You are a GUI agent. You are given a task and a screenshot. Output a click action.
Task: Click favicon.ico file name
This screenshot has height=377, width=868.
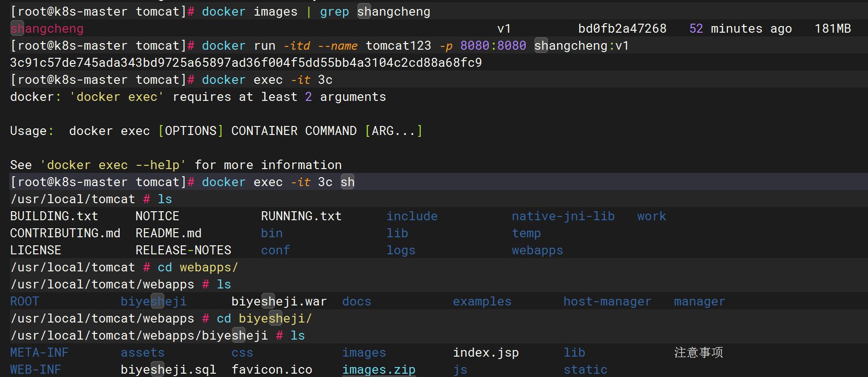(272, 370)
